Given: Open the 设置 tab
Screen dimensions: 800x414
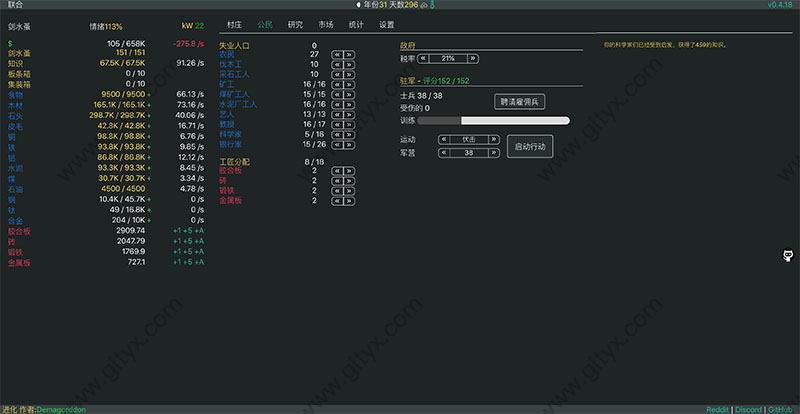Looking at the screenshot, I should (386, 24).
